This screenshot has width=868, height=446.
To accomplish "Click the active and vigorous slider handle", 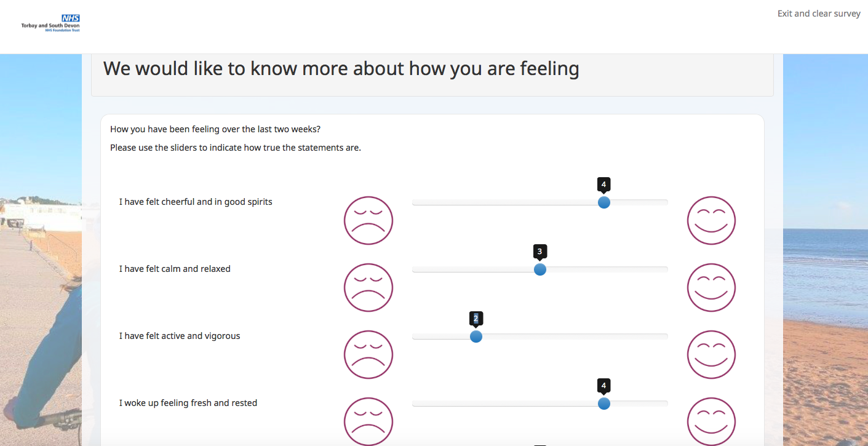I will coord(476,336).
